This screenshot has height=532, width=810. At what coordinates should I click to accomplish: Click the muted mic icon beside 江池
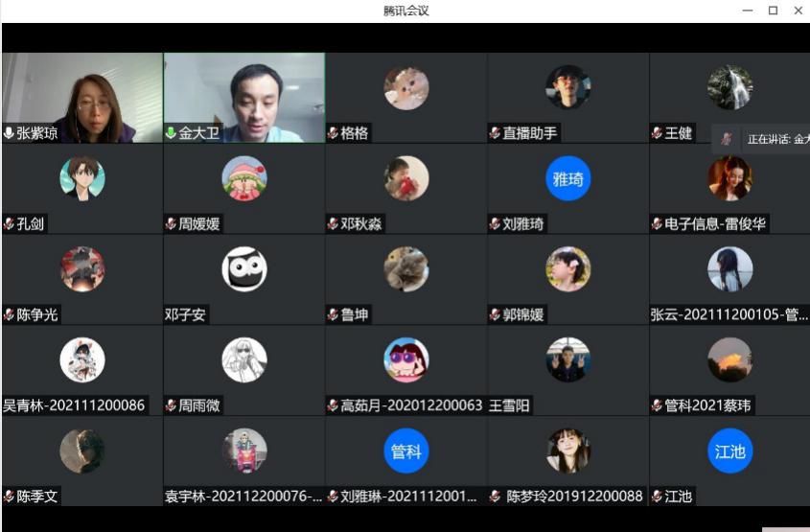click(x=657, y=497)
